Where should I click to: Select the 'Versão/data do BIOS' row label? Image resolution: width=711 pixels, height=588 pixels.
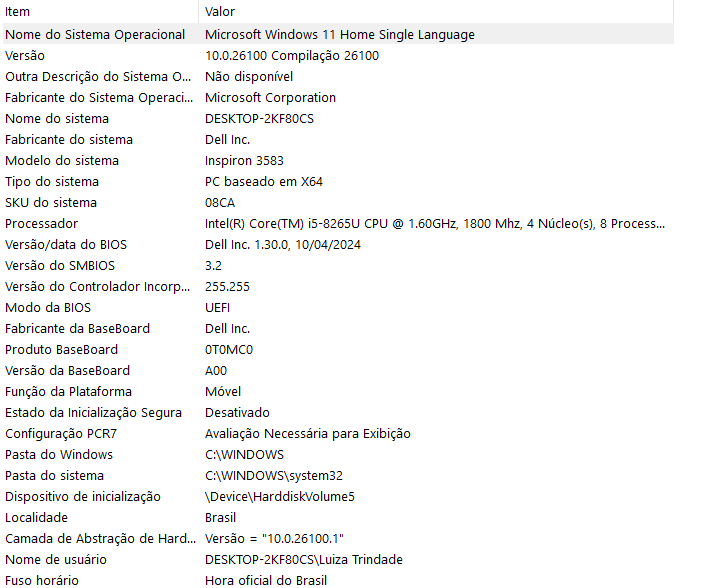(x=66, y=245)
